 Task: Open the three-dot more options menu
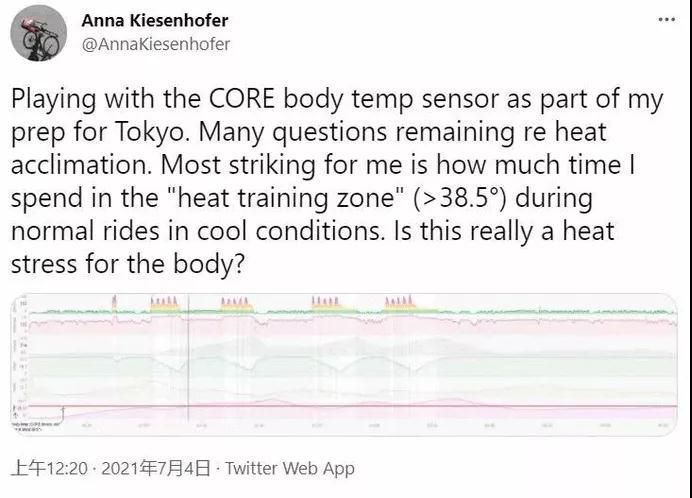pos(666,19)
